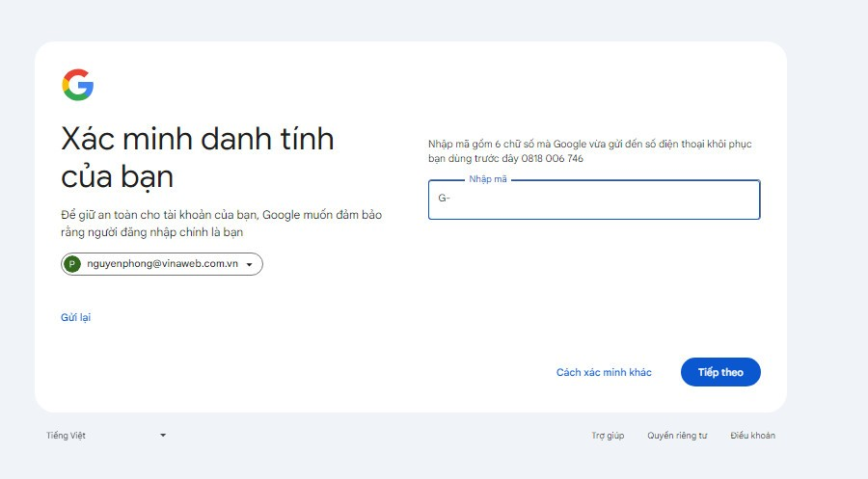Image resolution: width=868 pixels, height=479 pixels.
Task: Click the language dropdown arrow in footer
Action: coord(163,436)
